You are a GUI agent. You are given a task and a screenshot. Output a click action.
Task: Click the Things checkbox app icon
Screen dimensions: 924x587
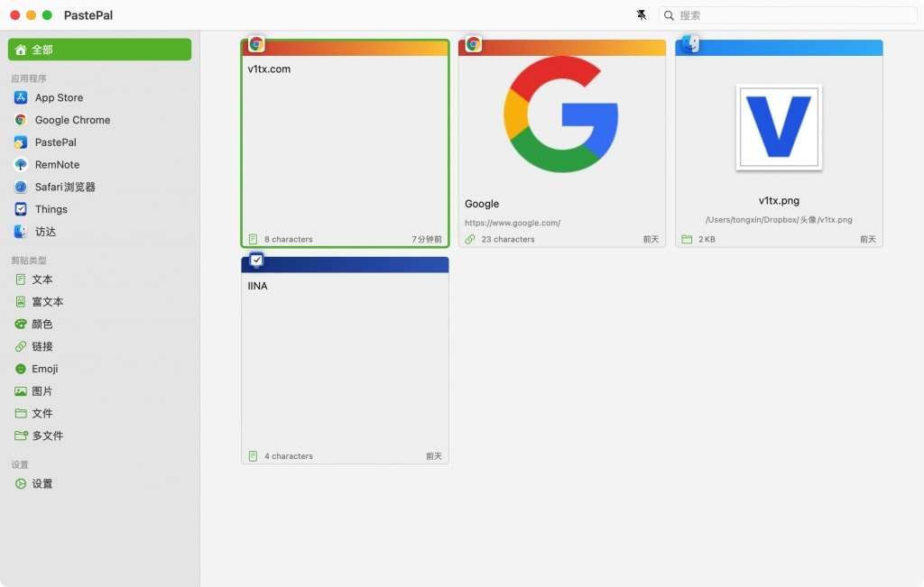click(x=21, y=209)
